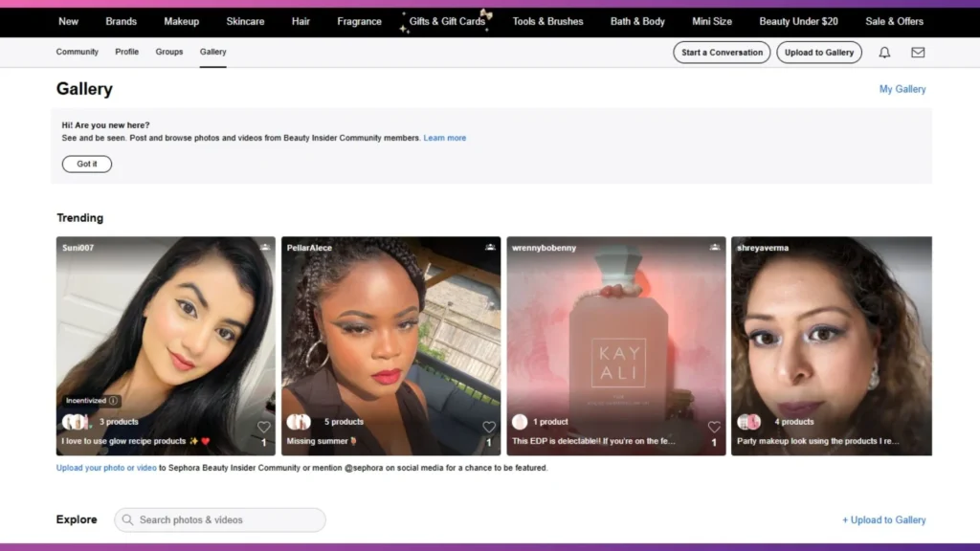Screen dimensions: 980x551
Task: Click the Start a Conversation button
Action: pos(722,52)
